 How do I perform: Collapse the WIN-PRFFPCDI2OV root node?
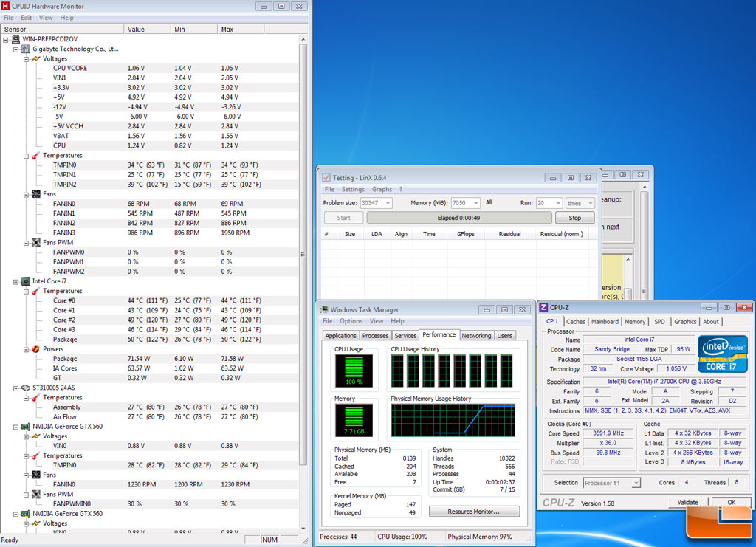7,39
